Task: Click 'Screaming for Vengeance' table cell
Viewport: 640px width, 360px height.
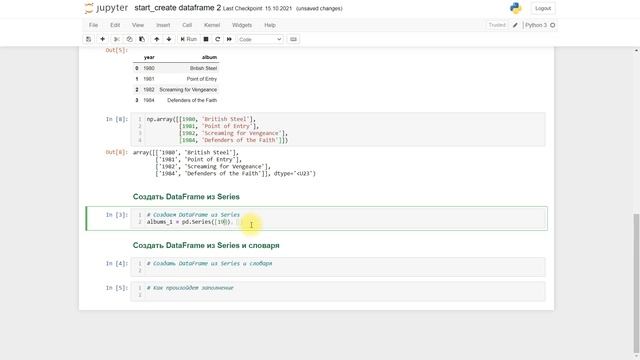Action: coord(188,89)
